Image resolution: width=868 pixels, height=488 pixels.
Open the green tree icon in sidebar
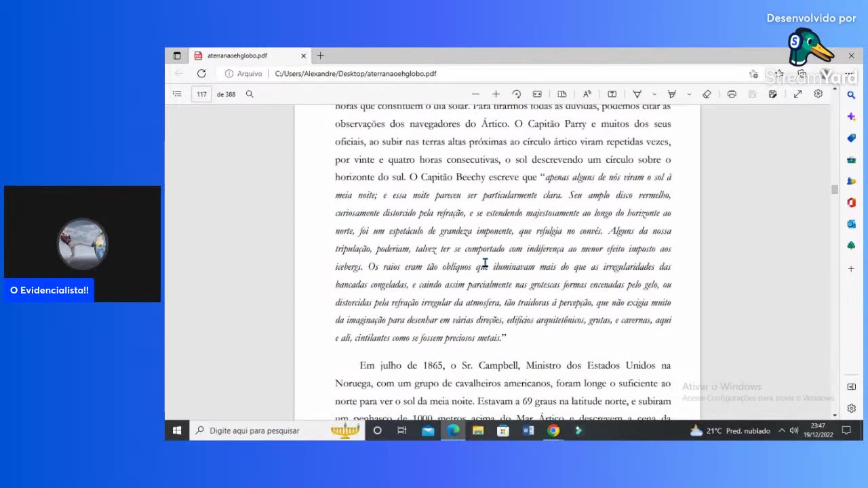(x=851, y=245)
